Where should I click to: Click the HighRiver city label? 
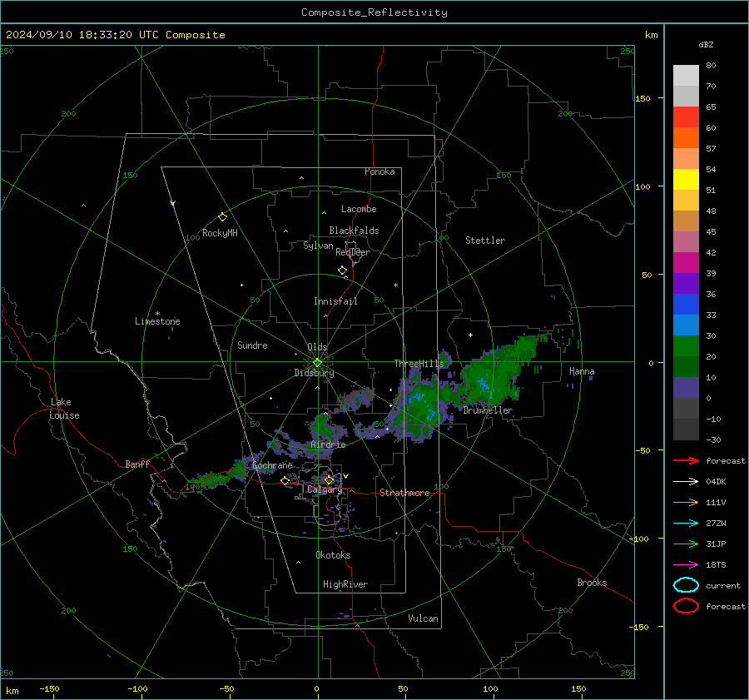click(x=345, y=584)
